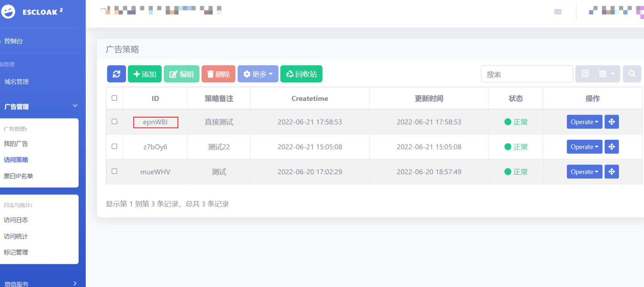Click the 编辑 edit button
The image size is (644, 287).
pyautogui.click(x=182, y=74)
